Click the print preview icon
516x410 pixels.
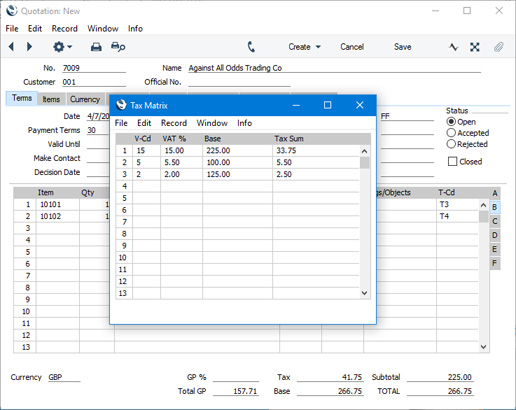point(118,47)
